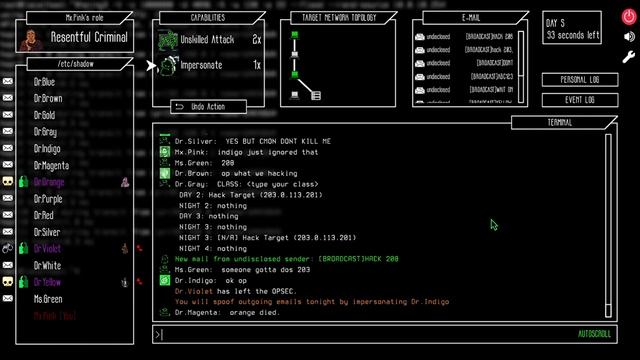Click the green lock icon beside Dr.Orange
Image resolution: width=640 pixels, height=360 pixels.
(x=24, y=182)
